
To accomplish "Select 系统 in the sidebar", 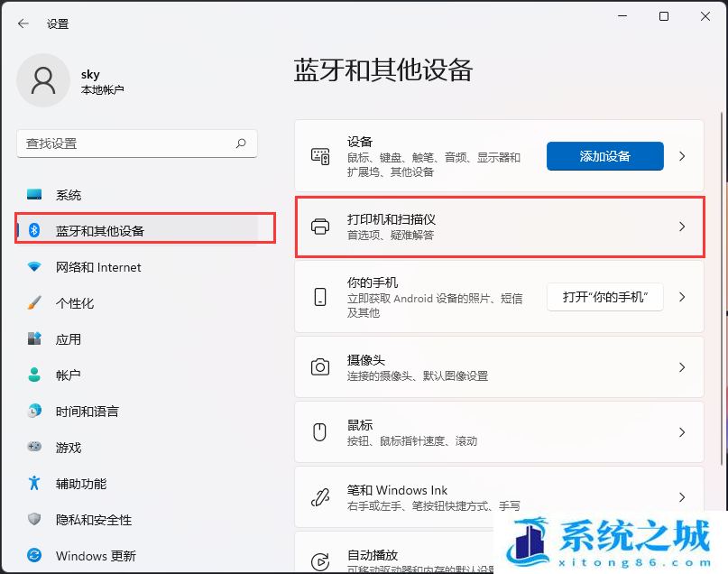I will pos(137,195).
